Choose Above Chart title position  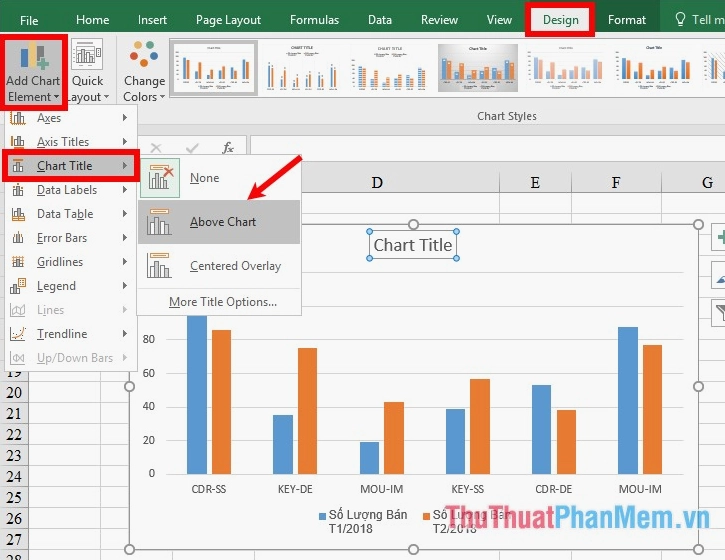point(220,222)
